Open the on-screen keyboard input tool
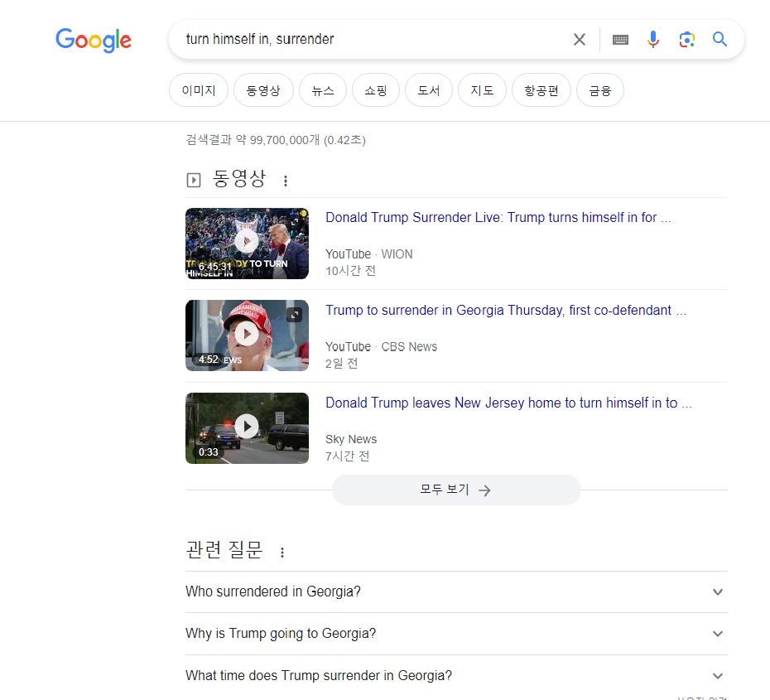Viewport: 770px width, 700px height. pos(620,39)
